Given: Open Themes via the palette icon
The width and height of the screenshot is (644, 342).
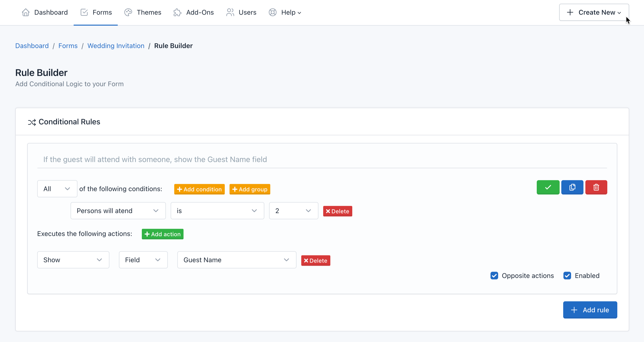Looking at the screenshot, I should tap(128, 12).
